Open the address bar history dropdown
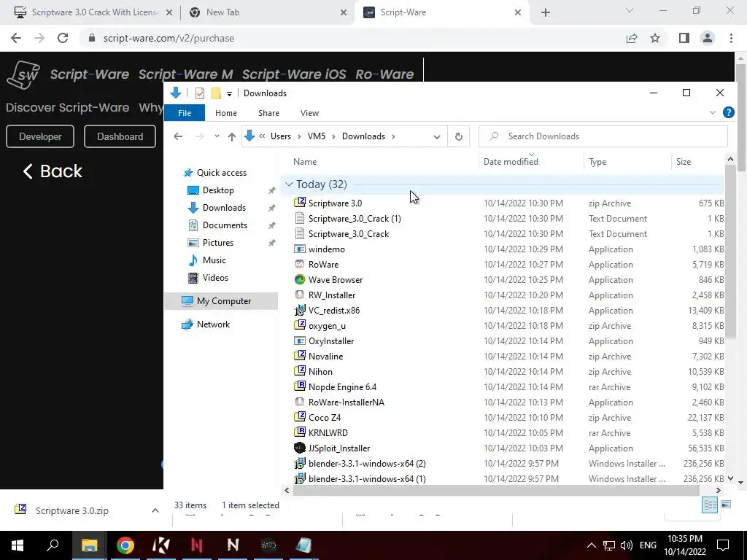Image resolution: width=747 pixels, height=560 pixels. tap(436, 136)
